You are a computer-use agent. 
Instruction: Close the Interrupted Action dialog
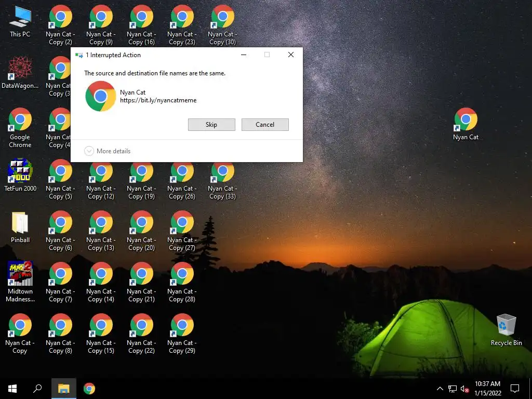pos(291,55)
